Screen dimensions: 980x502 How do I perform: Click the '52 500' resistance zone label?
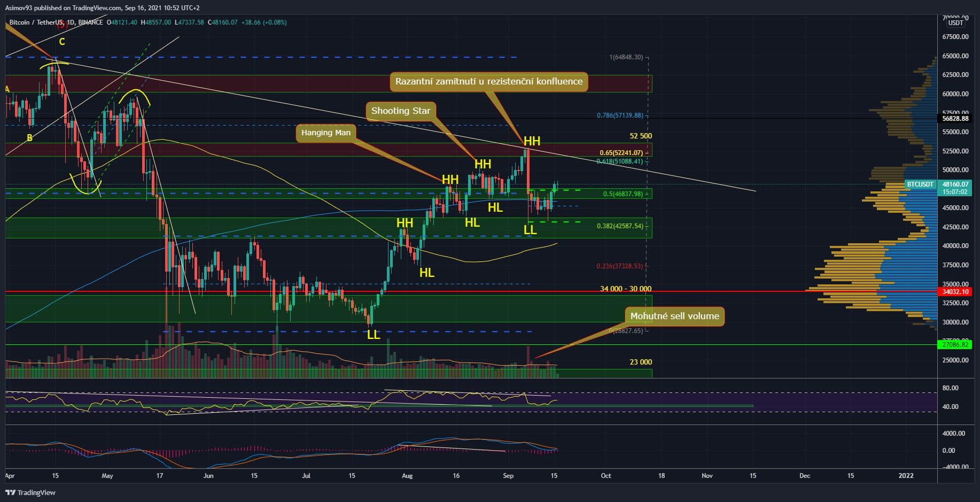[641, 136]
